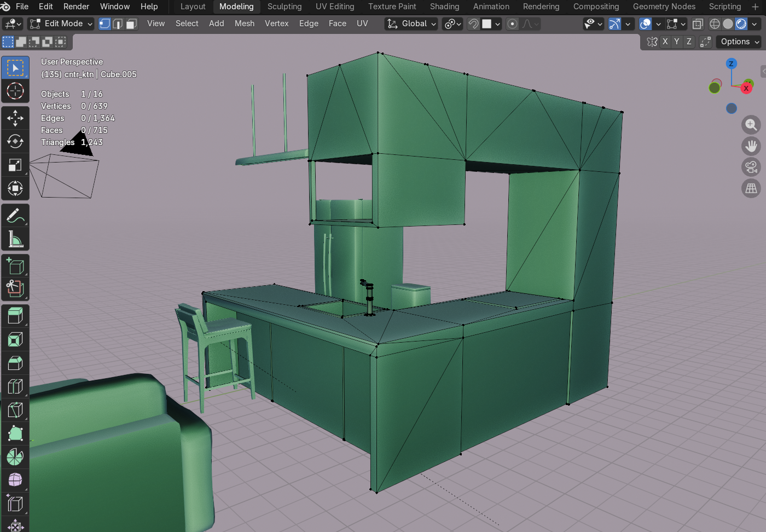Select the Select Box tool

click(x=15, y=68)
